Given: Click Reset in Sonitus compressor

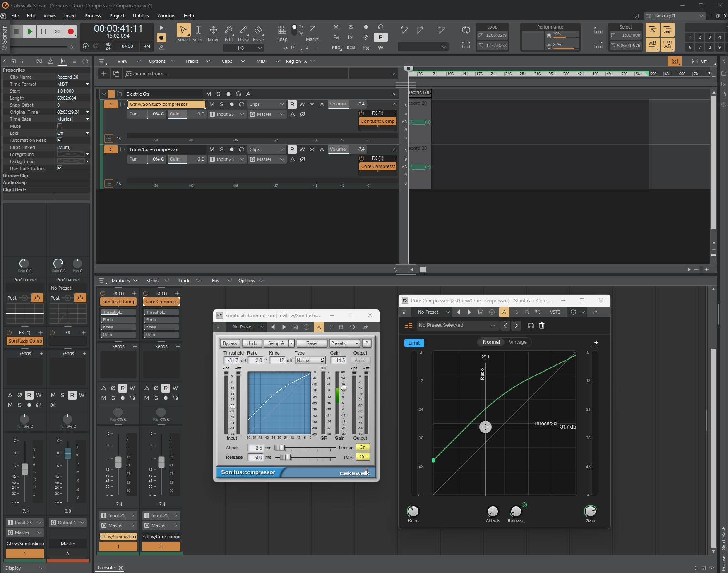Looking at the screenshot, I should pyautogui.click(x=312, y=343).
